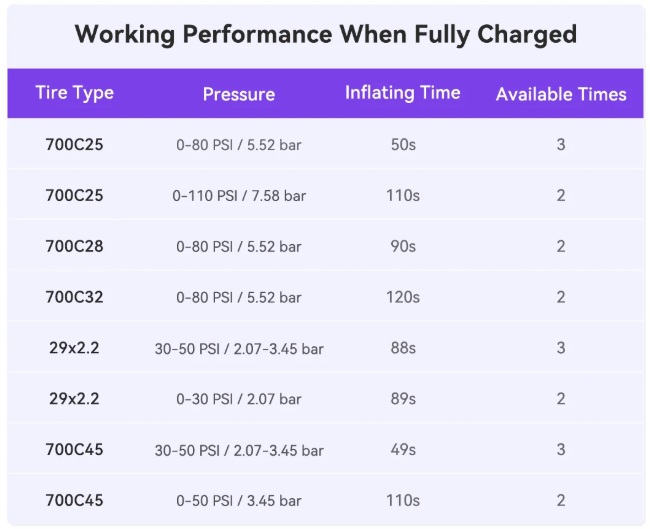Screen dimensions: 650x529
Task: Select the 700C28 tire type cell
Action: coord(74,246)
